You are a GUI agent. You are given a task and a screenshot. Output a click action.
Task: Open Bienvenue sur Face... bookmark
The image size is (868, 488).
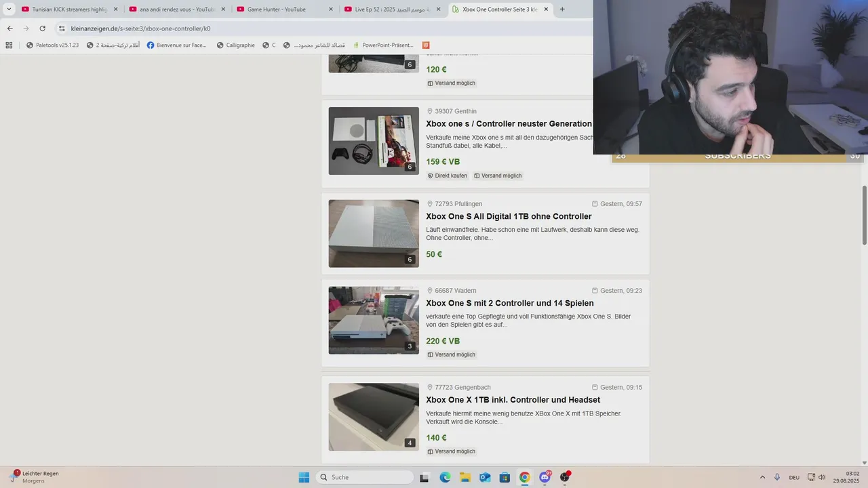[176, 45]
